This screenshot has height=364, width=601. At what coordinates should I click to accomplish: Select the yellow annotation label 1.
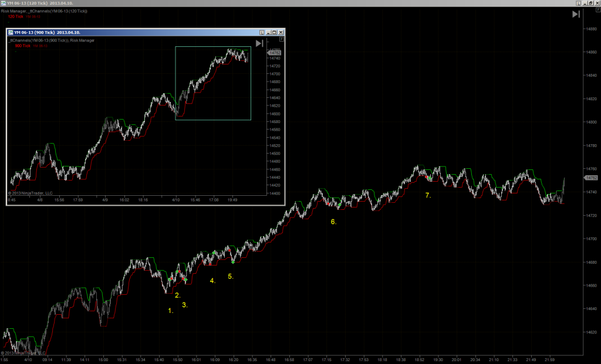[171, 311]
